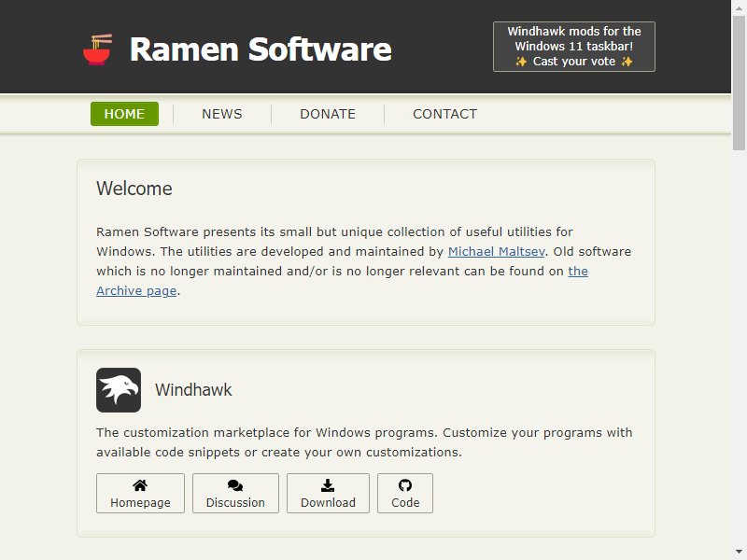The width and height of the screenshot is (747, 560).
Task: Click the vertical scrollbar thumb
Action: pos(739,83)
